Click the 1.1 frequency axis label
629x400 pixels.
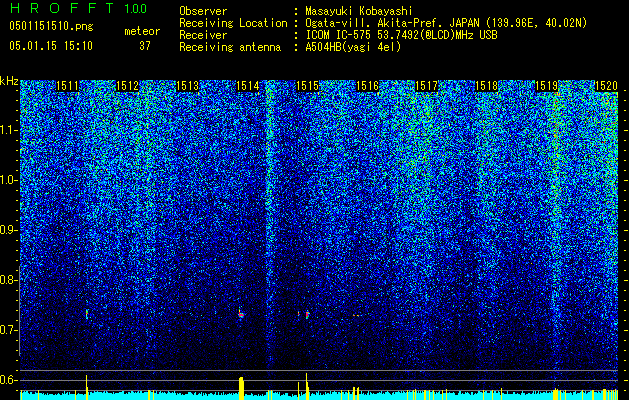coord(8,130)
